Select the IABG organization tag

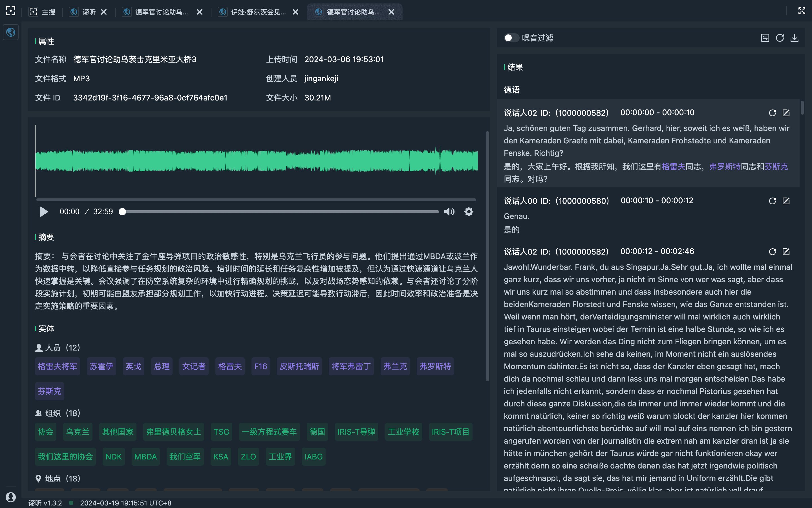(x=314, y=457)
